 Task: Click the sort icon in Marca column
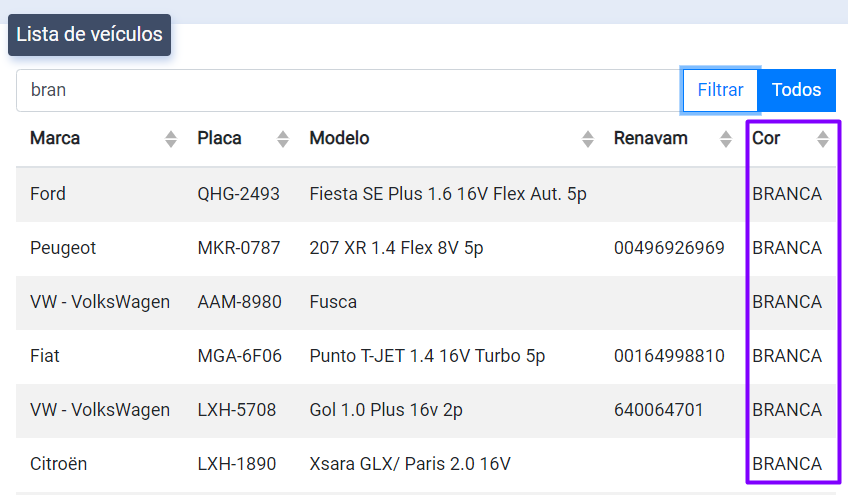pos(171,139)
